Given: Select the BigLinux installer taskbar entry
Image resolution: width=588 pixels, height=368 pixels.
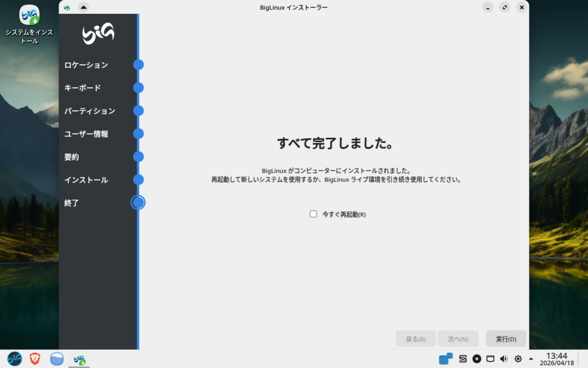Looking at the screenshot, I should [x=79, y=359].
